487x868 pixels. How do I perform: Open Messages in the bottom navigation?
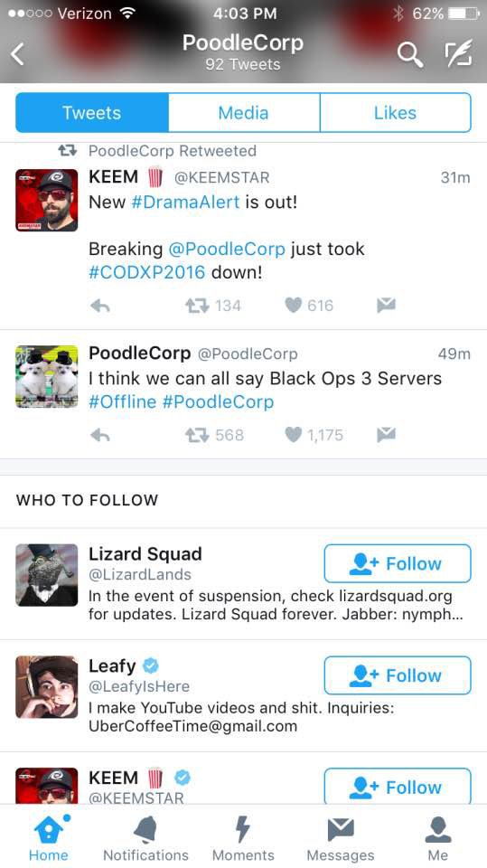click(341, 839)
